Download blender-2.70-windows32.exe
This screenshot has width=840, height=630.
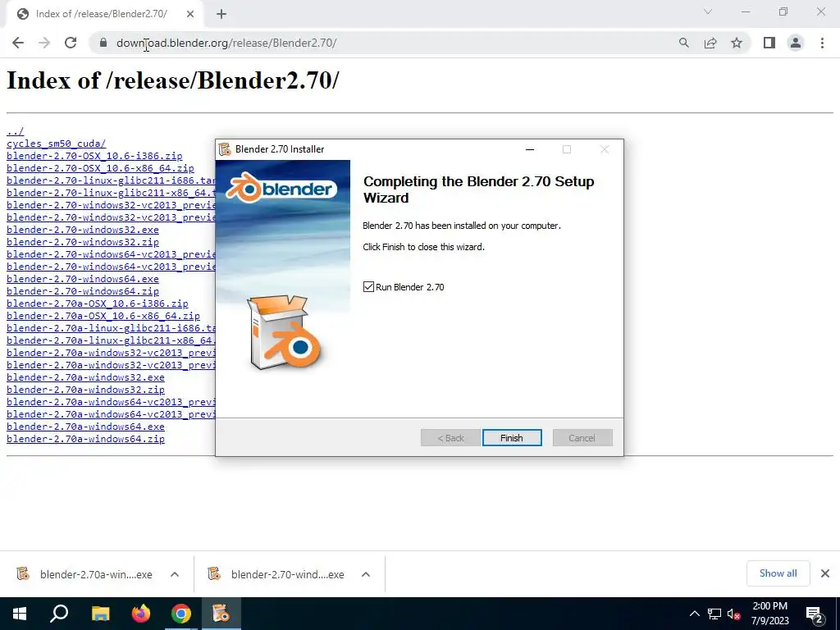(83, 230)
